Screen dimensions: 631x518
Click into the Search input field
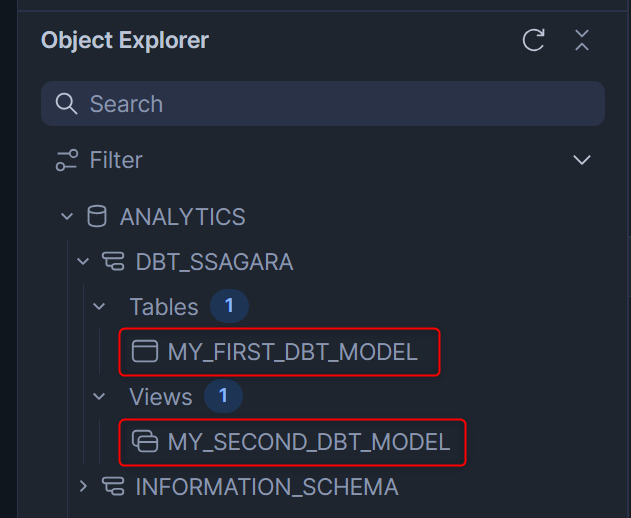(323, 104)
